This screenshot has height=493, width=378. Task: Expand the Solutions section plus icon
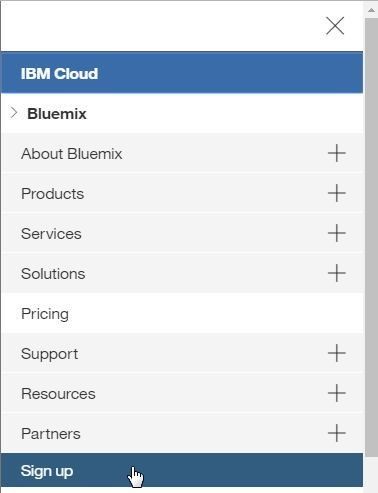click(x=337, y=273)
